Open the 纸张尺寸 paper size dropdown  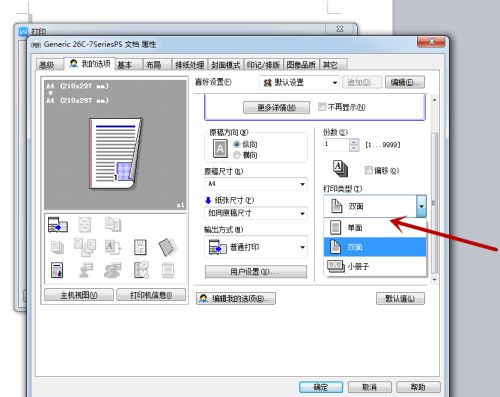click(x=256, y=213)
